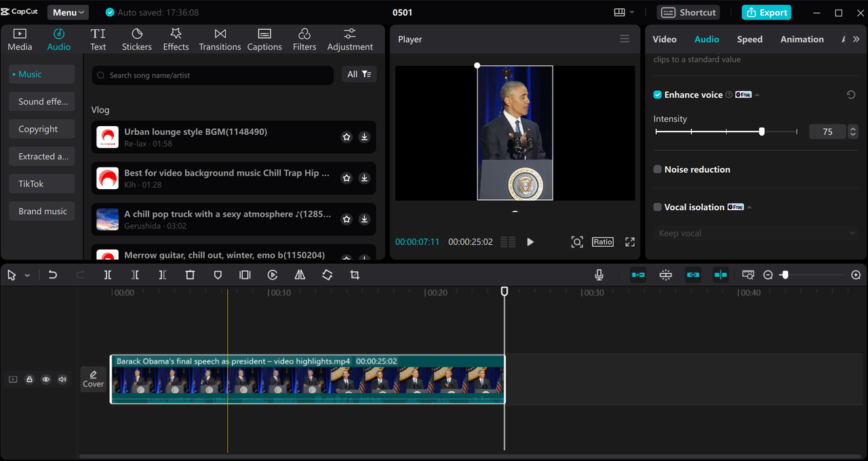This screenshot has width=868, height=461.
Task: Lock the main video track
Action: [x=29, y=380]
